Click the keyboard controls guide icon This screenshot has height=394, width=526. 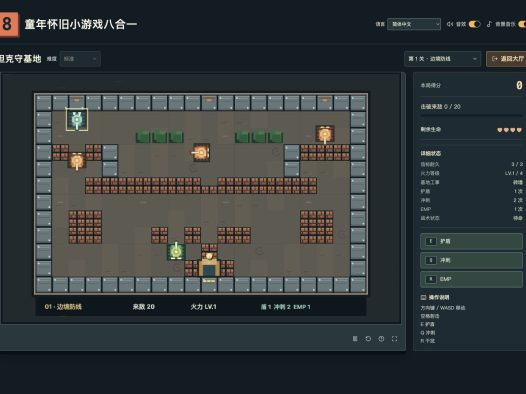(x=423, y=297)
